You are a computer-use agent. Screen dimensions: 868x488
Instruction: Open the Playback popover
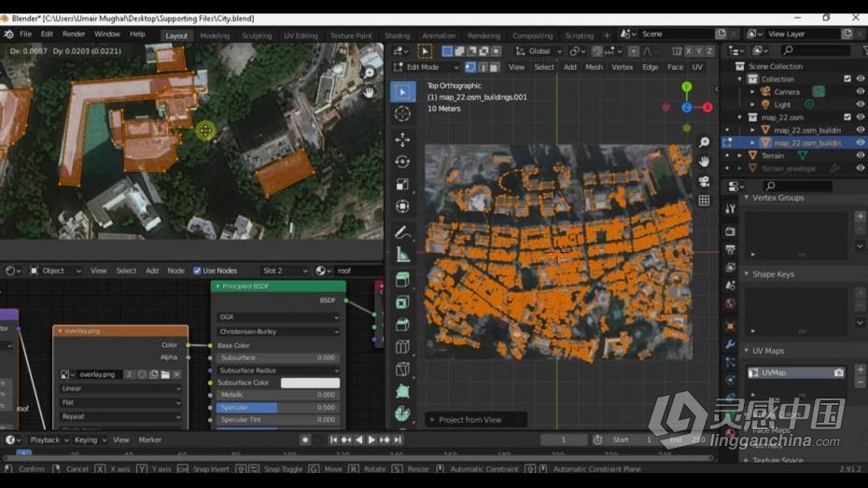tap(49, 439)
